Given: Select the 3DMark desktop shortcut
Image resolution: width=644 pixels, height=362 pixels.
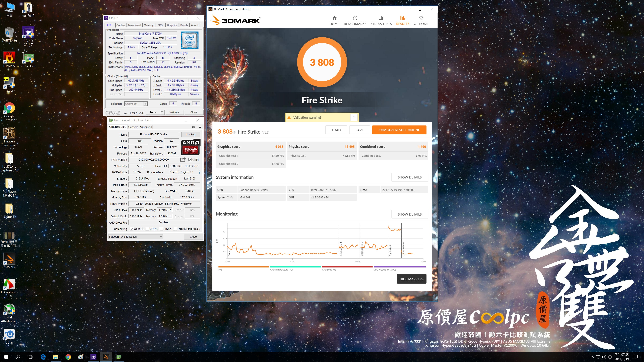Looking at the screenshot, I should 9,261.
